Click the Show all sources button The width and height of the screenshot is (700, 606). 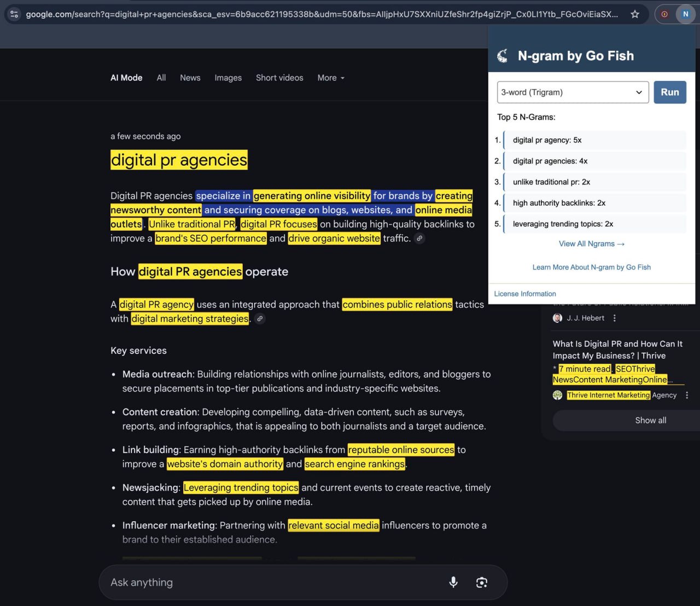pyautogui.click(x=650, y=421)
